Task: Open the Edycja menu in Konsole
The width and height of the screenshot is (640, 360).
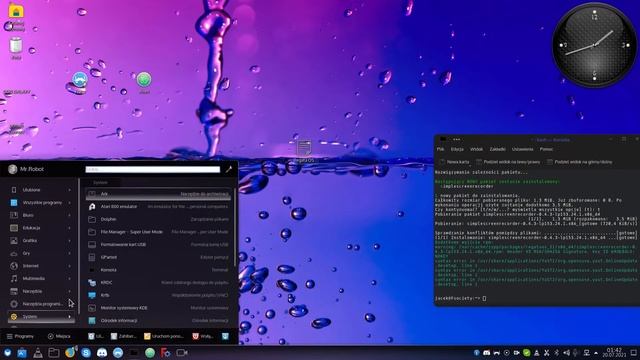Action: [457, 149]
